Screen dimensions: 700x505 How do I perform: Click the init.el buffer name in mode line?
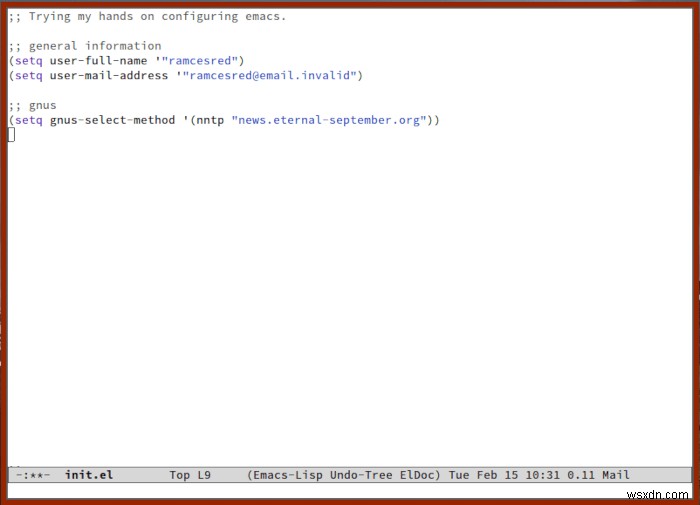[89, 475]
